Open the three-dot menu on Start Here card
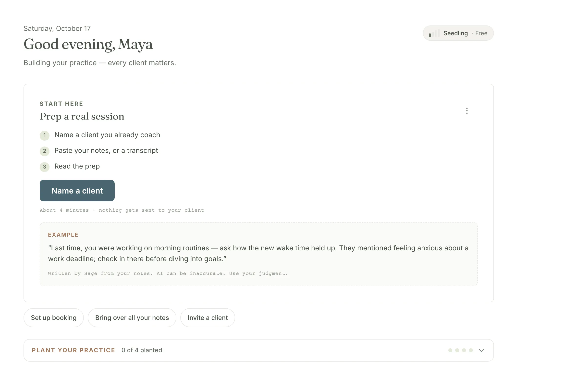The width and height of the screenshot is (588, 365). tap(467, 111)
